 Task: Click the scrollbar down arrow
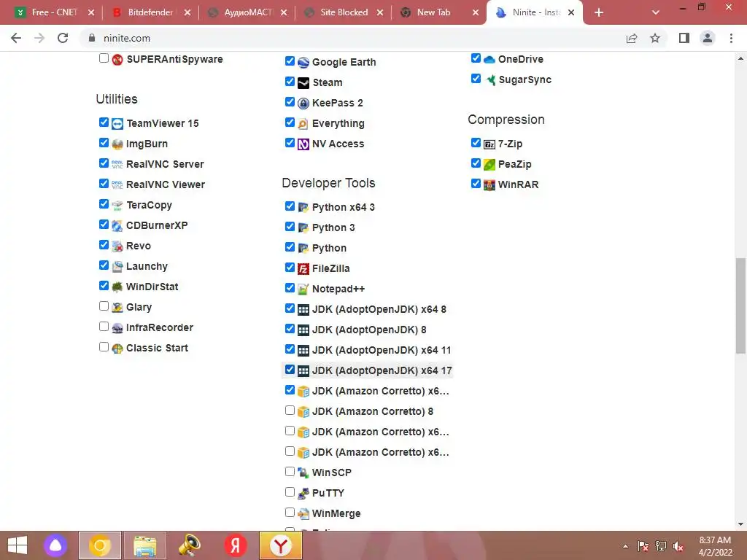740,524
